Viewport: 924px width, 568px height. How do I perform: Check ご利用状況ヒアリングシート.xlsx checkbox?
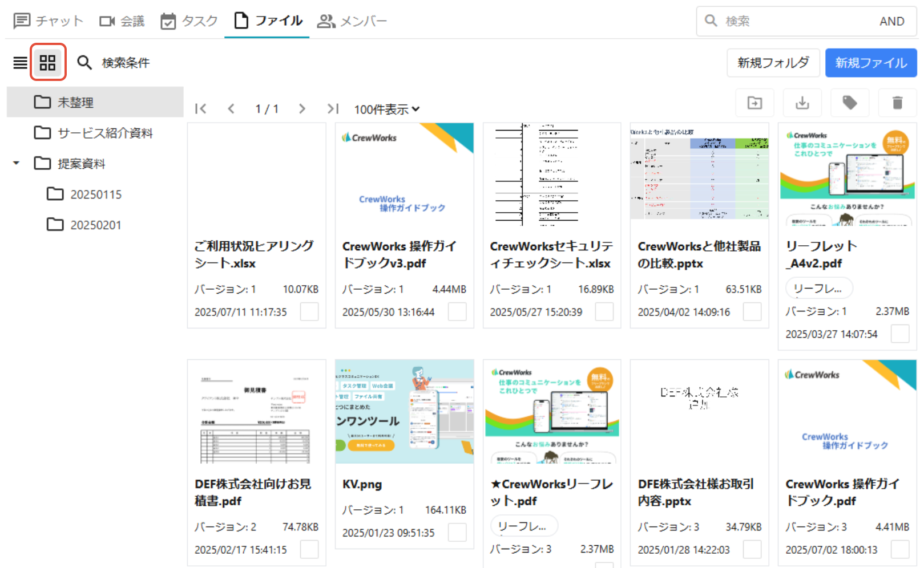pos(309,311)
